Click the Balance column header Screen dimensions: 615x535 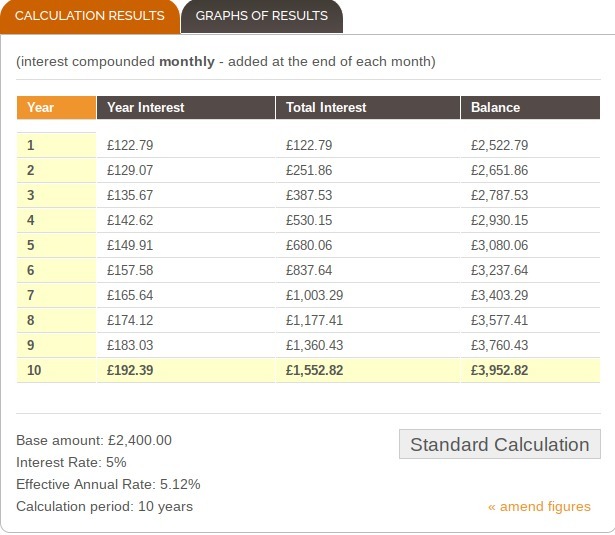pos(530,107)
